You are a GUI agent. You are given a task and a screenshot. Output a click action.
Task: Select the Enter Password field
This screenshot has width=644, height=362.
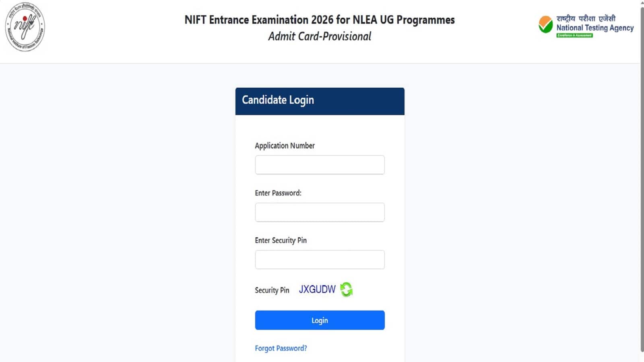coord(320,212)
